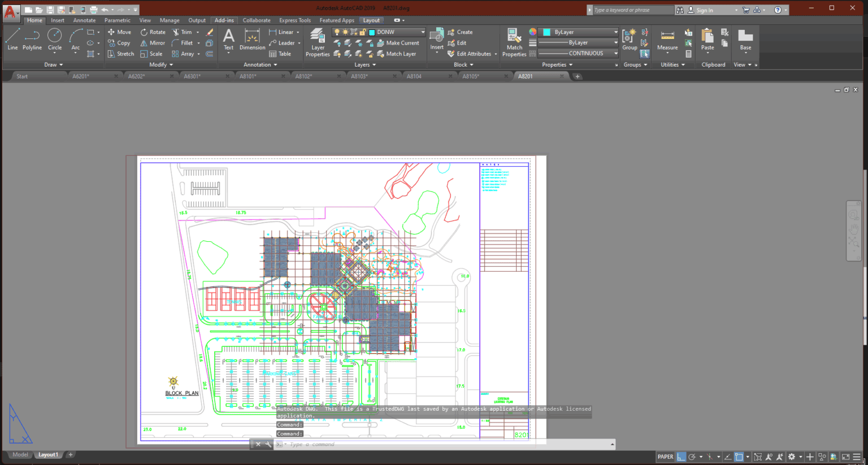
Task: Select the Move tool in Modify panel
Action: click(x=120, y=32)
